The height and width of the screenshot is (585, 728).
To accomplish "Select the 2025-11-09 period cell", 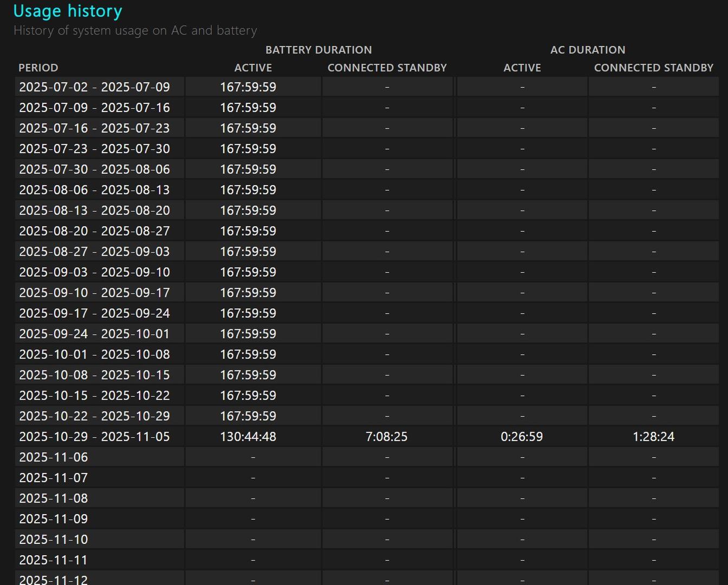I will click(x=53, y=519).
